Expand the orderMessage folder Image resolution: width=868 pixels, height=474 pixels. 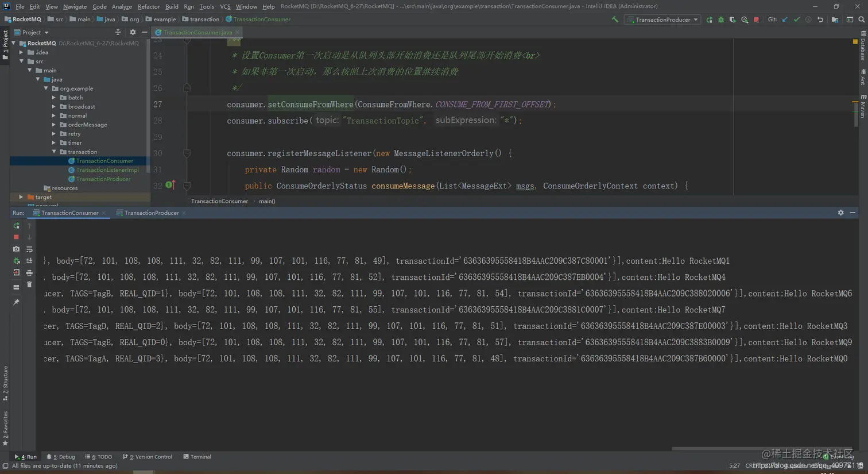pos(54,125)
